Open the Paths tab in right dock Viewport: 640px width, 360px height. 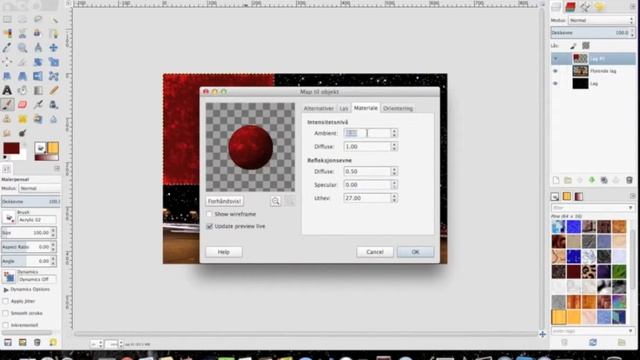point(585,7)
